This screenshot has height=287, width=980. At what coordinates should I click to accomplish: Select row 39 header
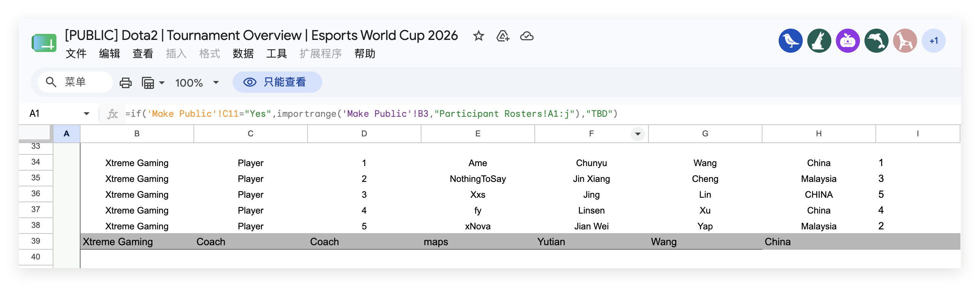(x=36, y=241)
